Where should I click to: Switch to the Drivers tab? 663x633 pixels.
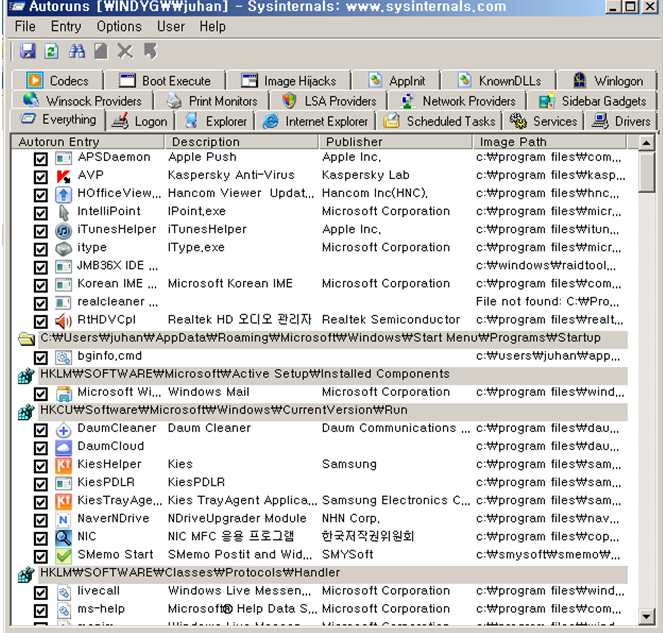click(621, 121)
